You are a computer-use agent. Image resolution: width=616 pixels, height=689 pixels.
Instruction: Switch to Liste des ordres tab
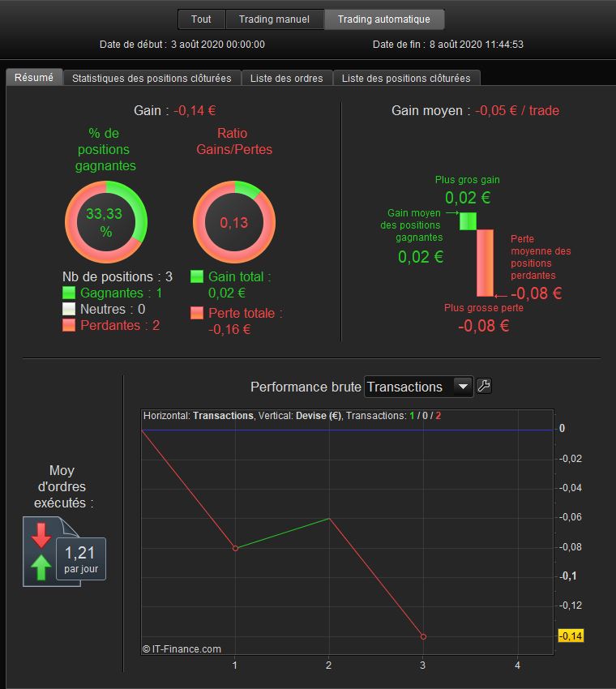click(x=286, y=78)
